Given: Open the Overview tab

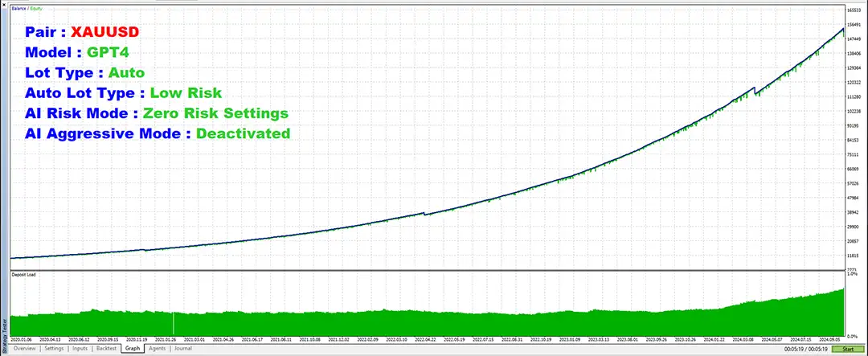Looking at the screenshot, I should pyautogui.click(x=24, y=349).
